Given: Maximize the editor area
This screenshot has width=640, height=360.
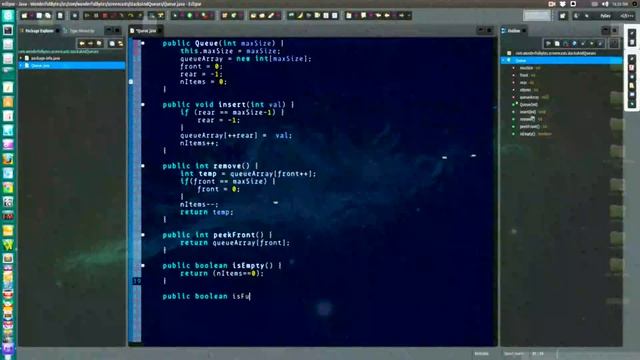Looking at the screenshot, I should (x=489, y=31).
